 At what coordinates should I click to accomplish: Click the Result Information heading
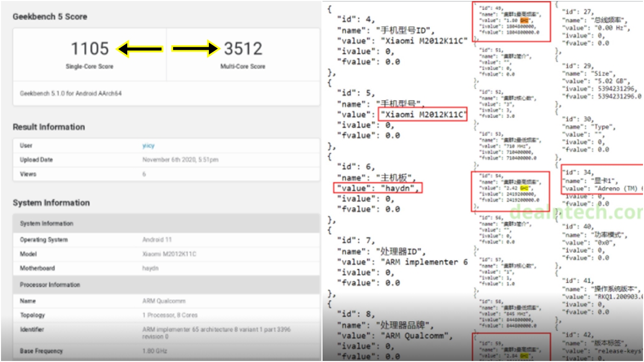(x=49, y=127)
